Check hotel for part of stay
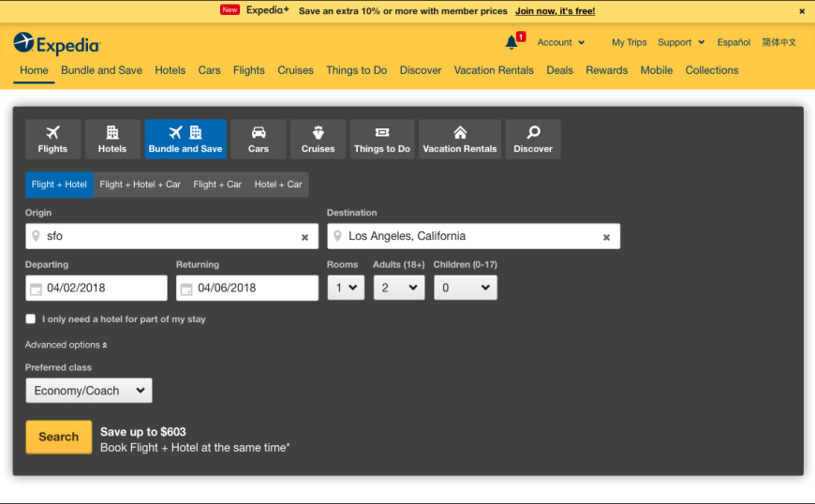 pos(31,319)
